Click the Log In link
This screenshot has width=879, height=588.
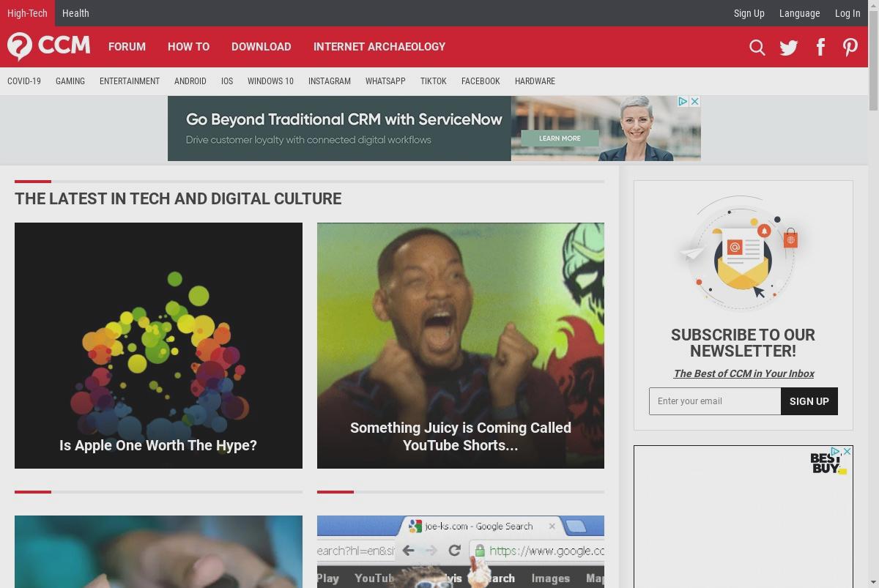pos(848,13)
